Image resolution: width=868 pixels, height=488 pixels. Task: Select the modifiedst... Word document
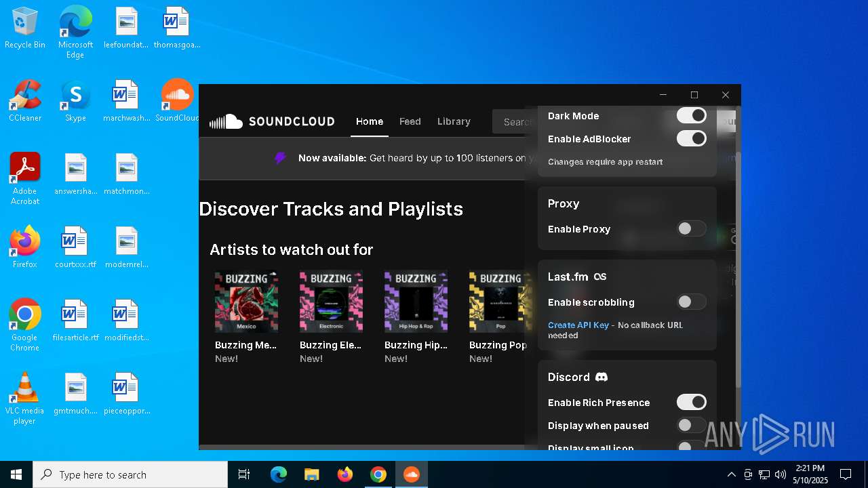pyautogui.click(x=127, y=321)
